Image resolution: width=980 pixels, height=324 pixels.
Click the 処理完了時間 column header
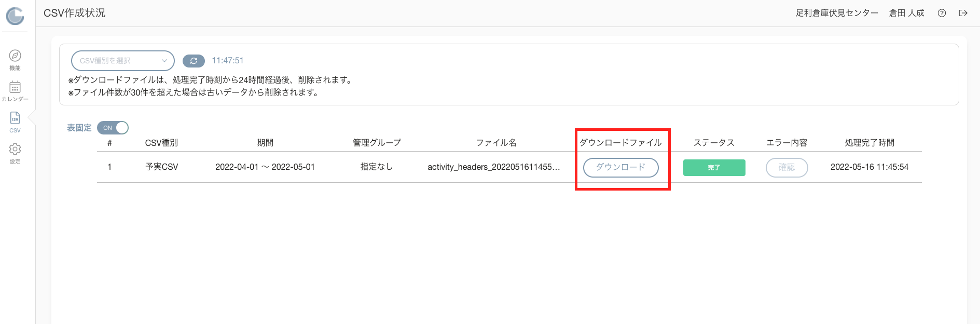tap(869, 143)
